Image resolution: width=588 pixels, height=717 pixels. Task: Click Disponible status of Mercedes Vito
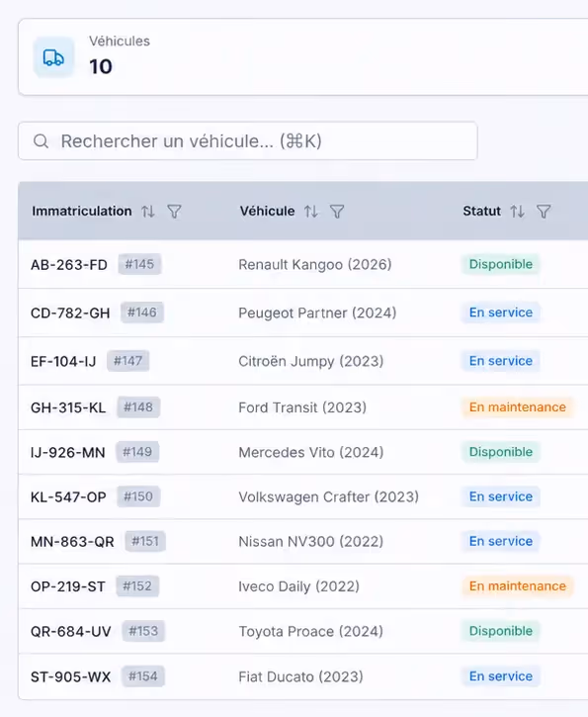(501, 452)
